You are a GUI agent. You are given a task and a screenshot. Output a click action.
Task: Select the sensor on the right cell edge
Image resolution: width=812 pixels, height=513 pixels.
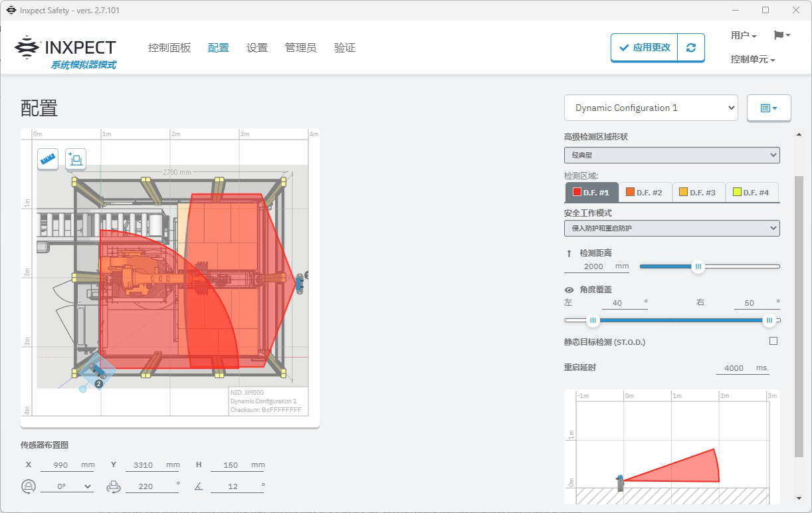point(300,284)
